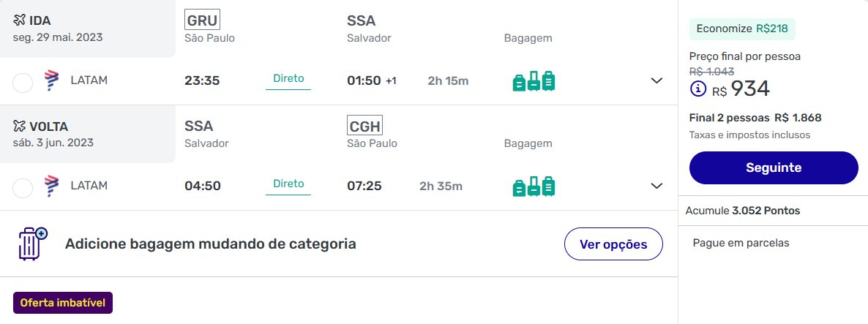Click the VOLTA return airplane icon
868x324 pixels.
coord(19,126)
